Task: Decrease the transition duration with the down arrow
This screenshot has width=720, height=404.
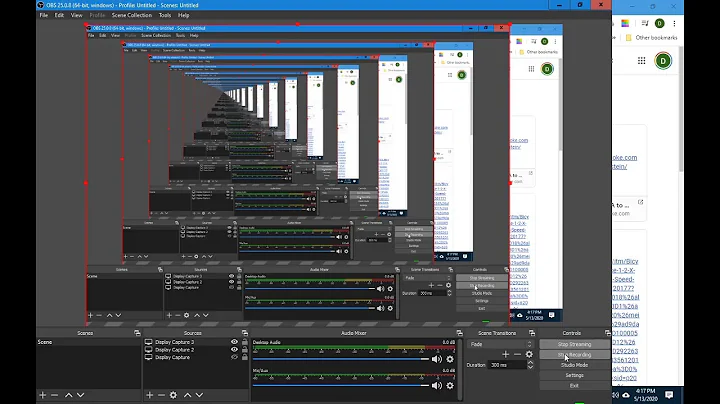Action: (x=530, y=367)
